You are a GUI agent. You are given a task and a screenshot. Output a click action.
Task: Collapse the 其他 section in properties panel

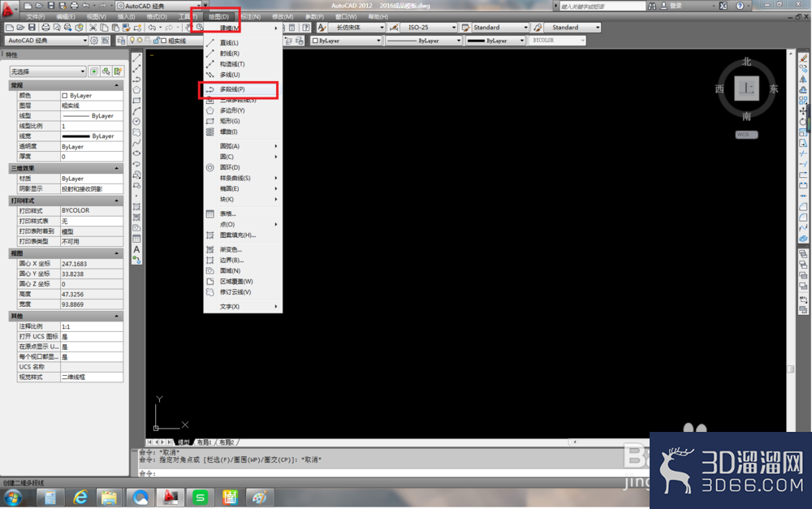[x=116, y=316]
